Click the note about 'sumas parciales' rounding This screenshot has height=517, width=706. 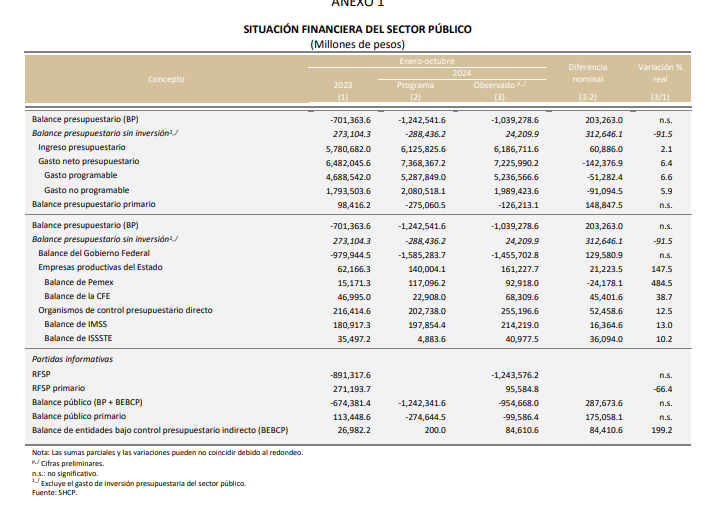click(167, 452)
